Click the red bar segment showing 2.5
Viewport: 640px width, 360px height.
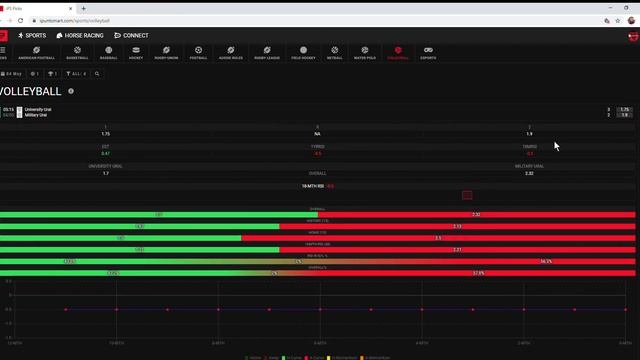(x=438, y=238)
